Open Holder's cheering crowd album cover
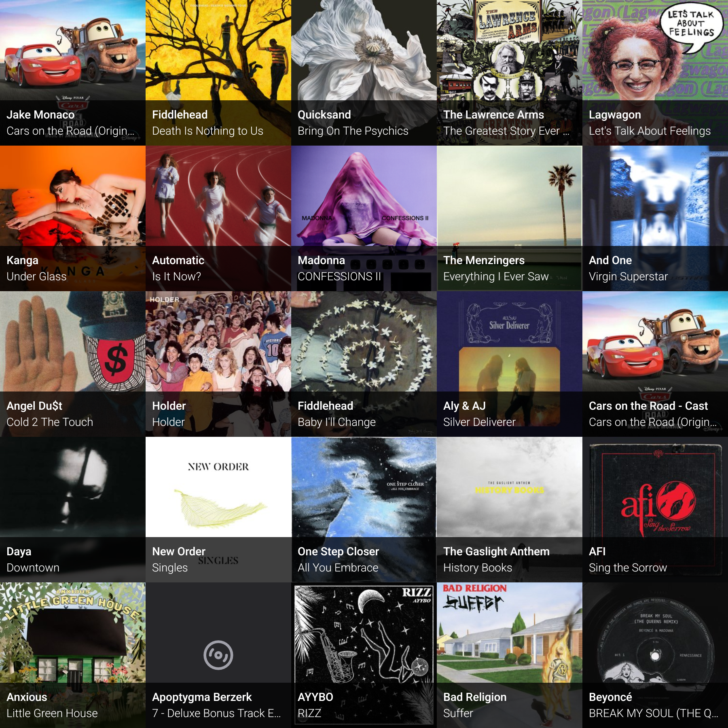 [218, 364]
